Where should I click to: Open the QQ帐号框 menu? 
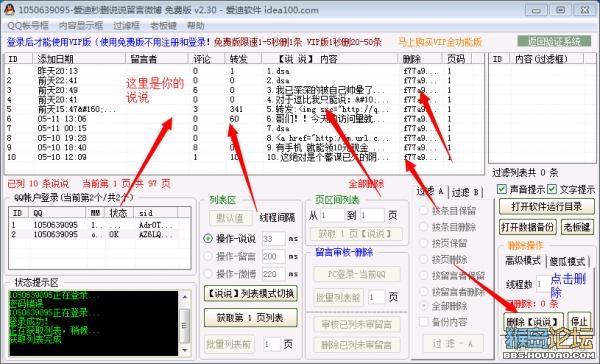click(x=28, y=26)
